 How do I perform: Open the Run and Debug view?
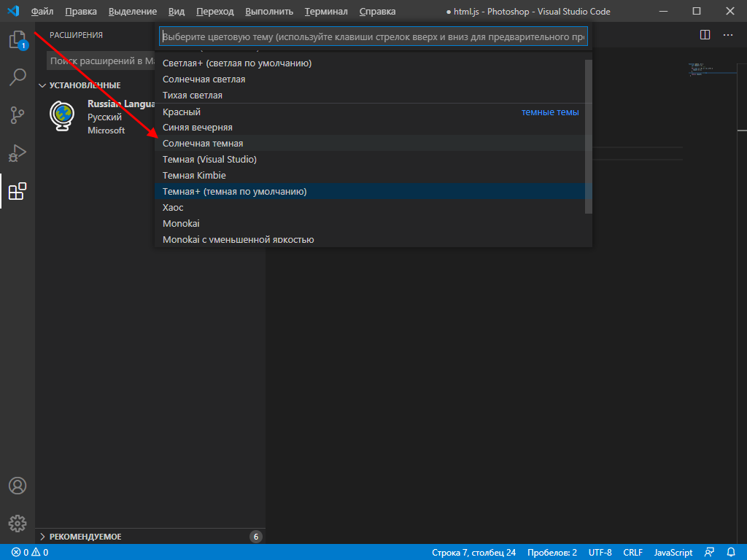[x=17, y=153]
